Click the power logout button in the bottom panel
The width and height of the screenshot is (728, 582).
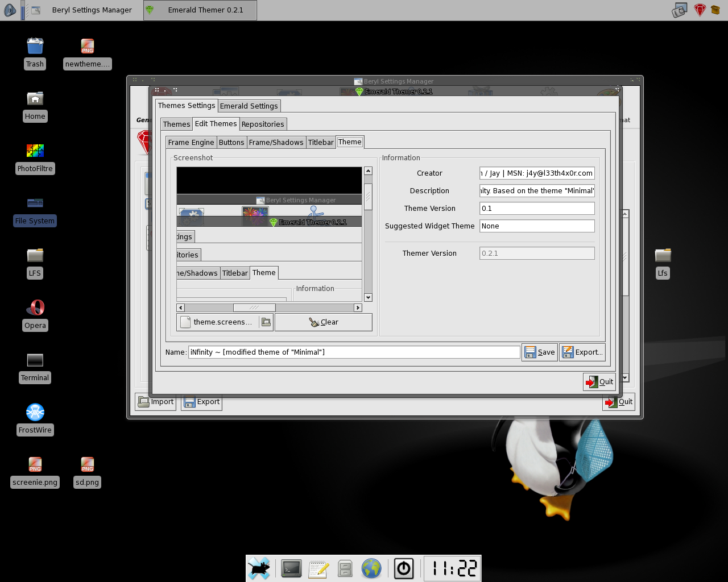[403, 568]
